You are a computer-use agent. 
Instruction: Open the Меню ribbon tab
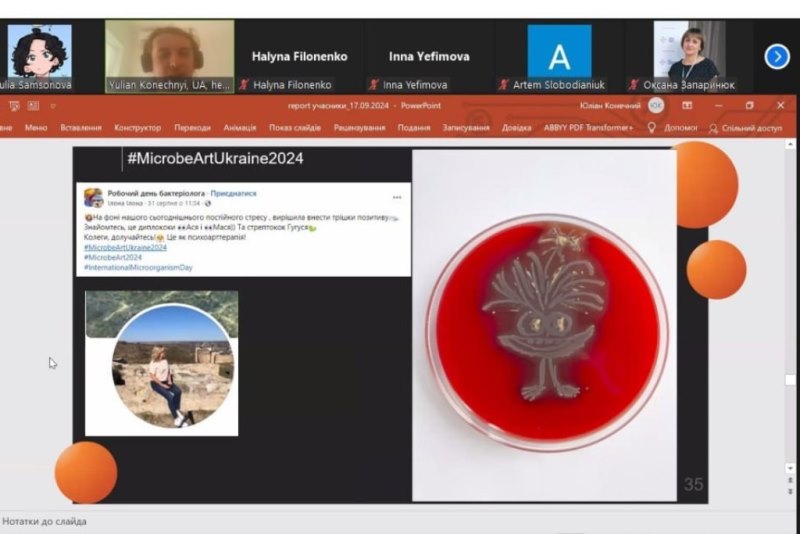point(36,128)
